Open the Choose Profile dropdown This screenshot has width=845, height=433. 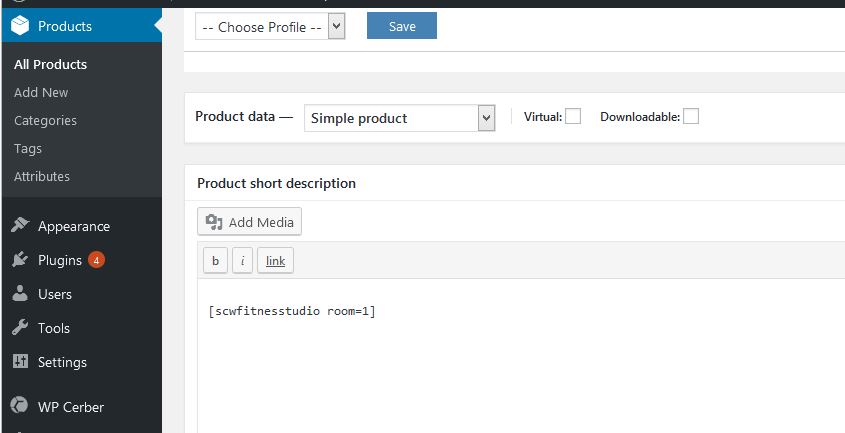coord(270,27)
